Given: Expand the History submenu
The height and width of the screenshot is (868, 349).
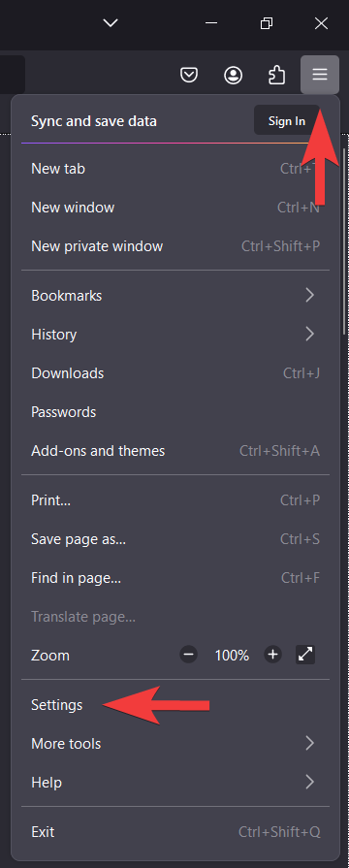Looking at the screenshot, I should point(175,335).
